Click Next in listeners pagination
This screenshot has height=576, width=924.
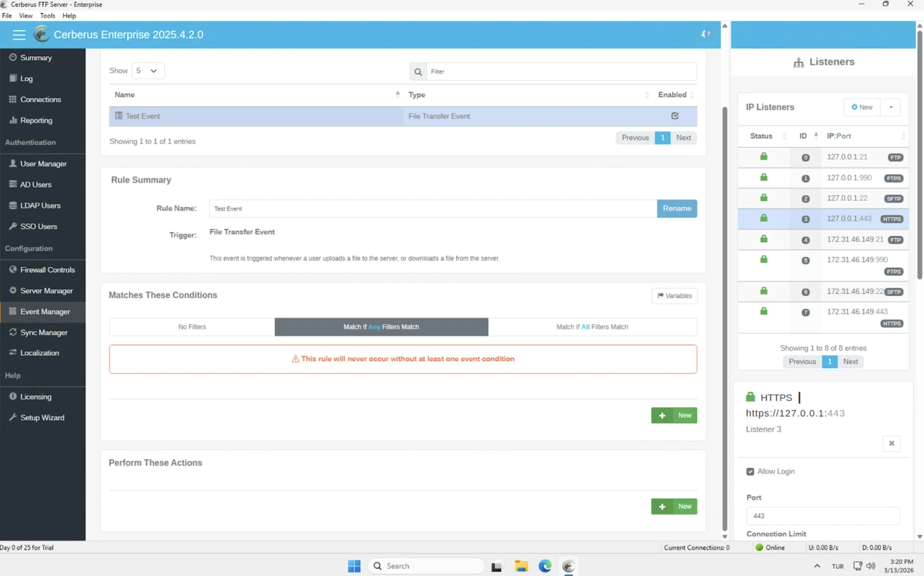click(x=850, y=362)
